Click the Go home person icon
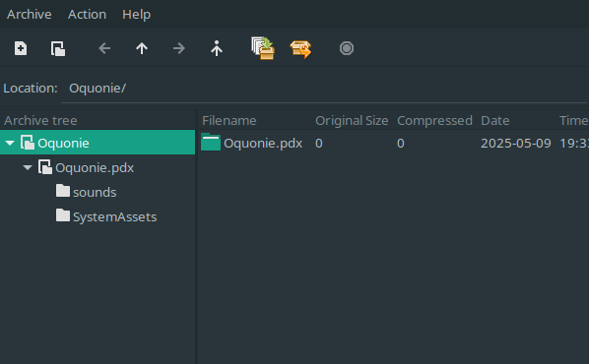This screenshot has height=364, width=589. point(217,48)
